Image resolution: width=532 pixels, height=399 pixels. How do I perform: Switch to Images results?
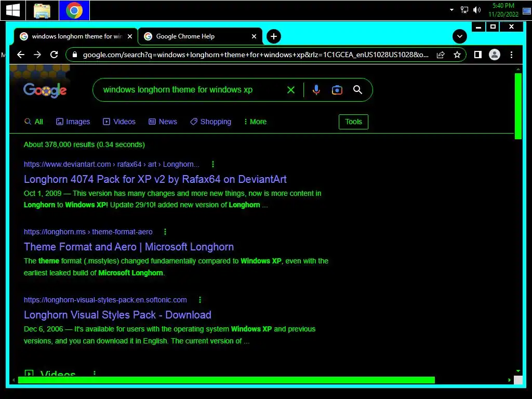pos(73,122)
